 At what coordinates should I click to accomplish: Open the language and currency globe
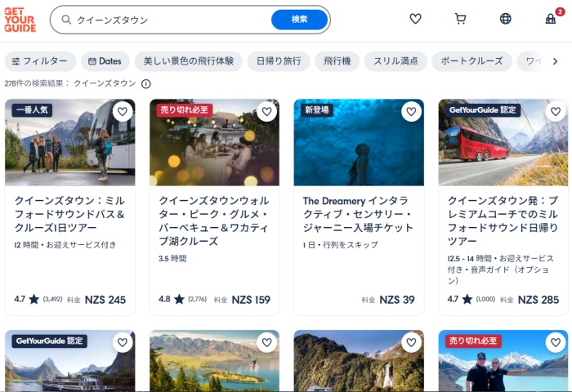pyautogui.click(x=505, y=19)
